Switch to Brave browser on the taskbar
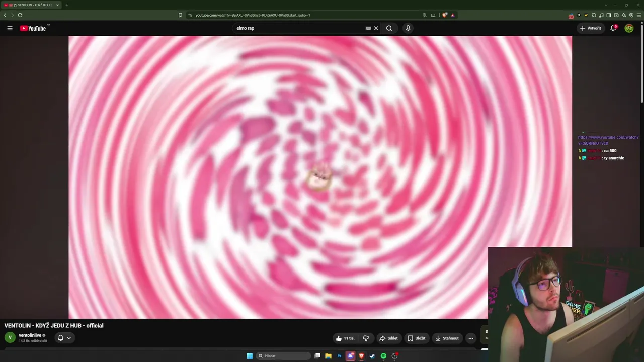Screen dimensions: 644x362 pyautogui.click(x=361, y=356)
